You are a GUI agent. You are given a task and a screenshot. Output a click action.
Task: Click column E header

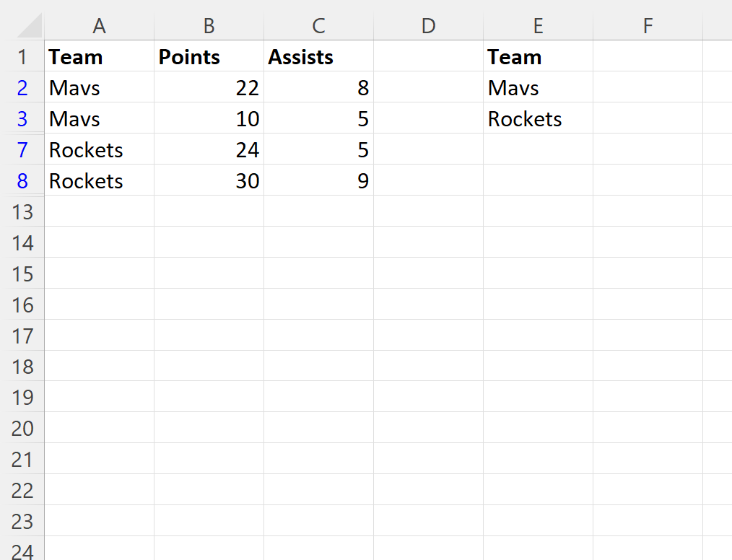[x=538, y=26]
